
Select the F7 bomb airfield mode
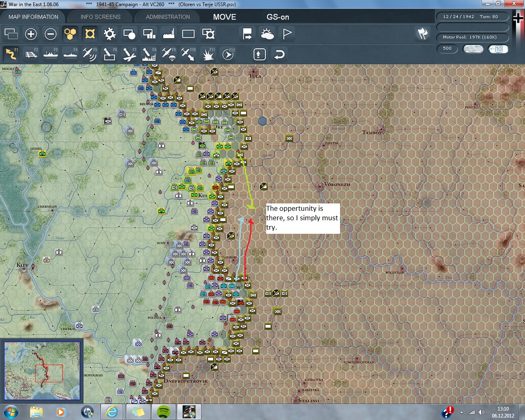coord(129,54)
